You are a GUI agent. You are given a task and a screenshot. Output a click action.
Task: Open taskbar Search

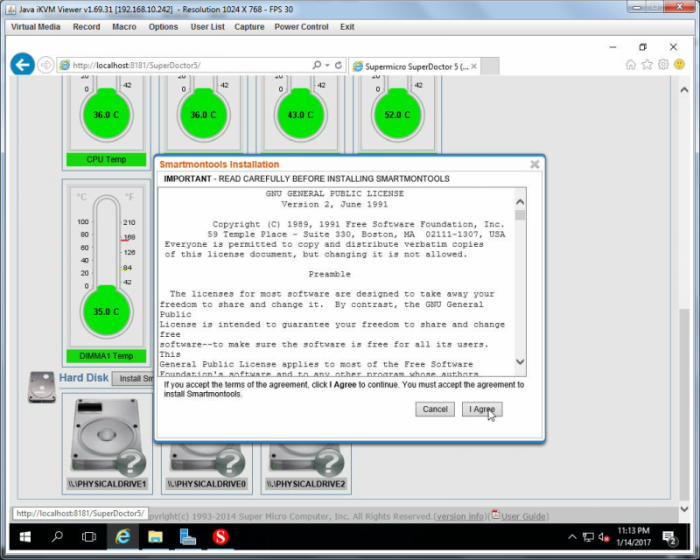pos(57,537)
